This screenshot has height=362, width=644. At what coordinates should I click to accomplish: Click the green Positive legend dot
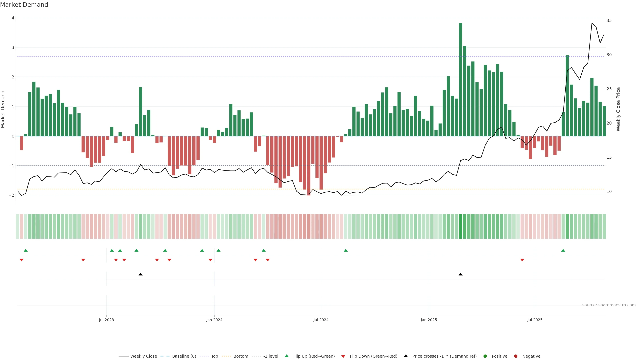(x=485, y=356)
